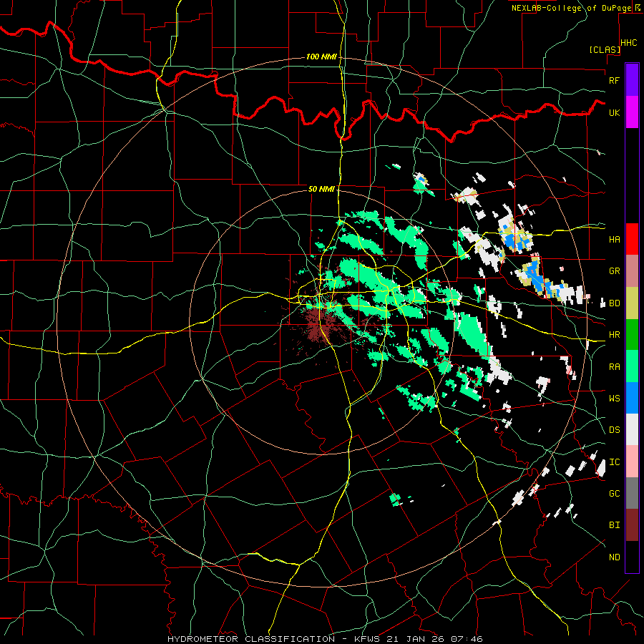The image size is (644, 644).
Task: Click the 'HA' legend label
Action: pyautogui.click(x=614, y=239)
